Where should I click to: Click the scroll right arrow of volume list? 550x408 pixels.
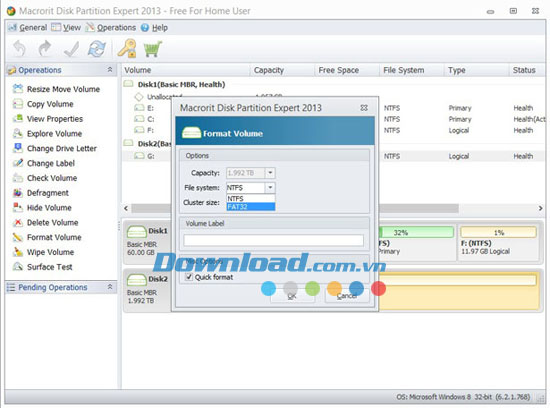(x=541, y=208)
